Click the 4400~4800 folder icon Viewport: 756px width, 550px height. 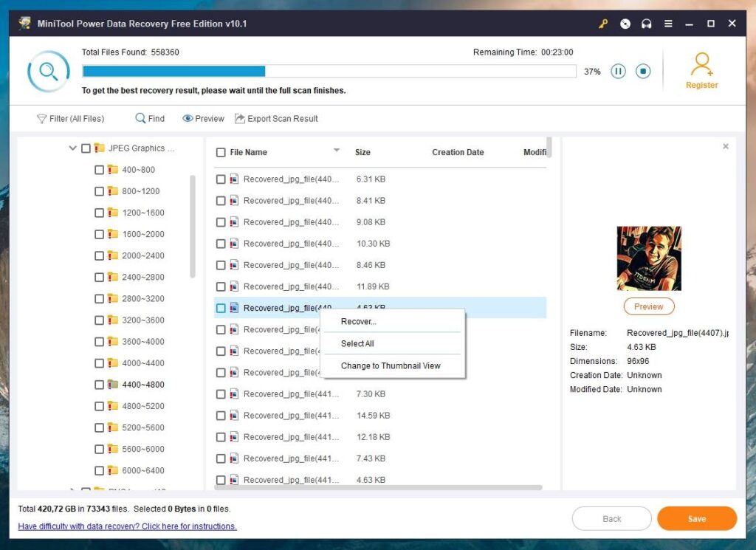(x=113, y=385)
